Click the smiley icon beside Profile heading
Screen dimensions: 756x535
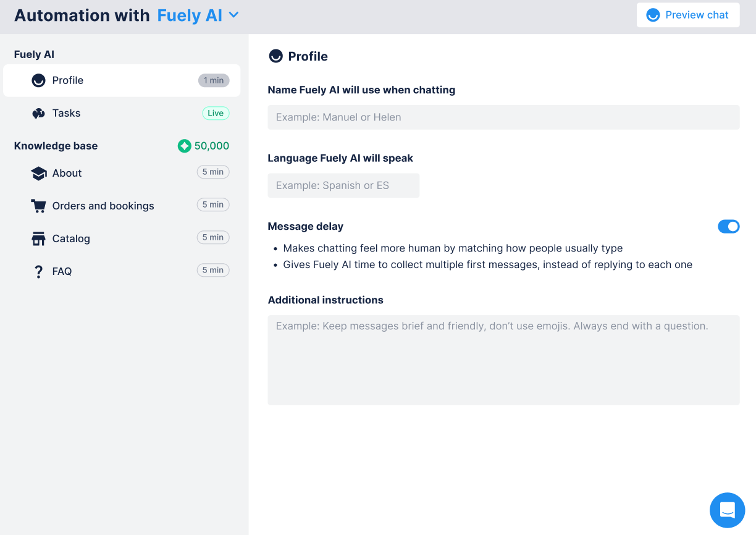click(x=275, y=56)
